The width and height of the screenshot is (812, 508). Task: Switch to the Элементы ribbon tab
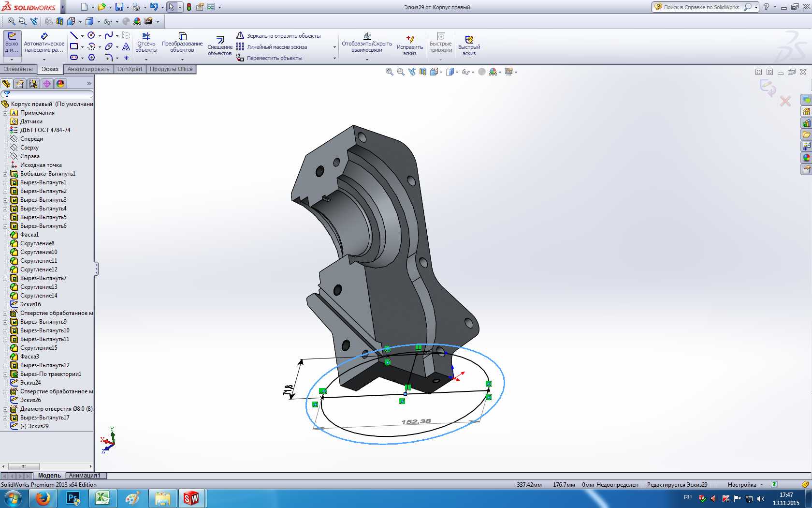(x=18, y=69)
